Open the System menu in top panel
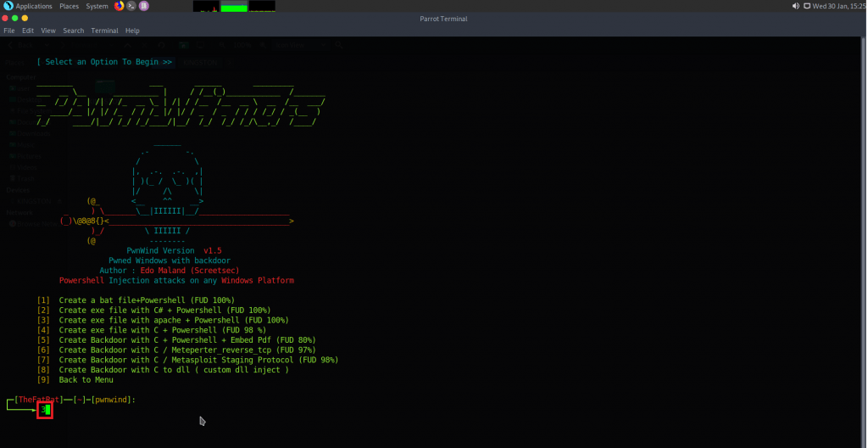Viewport: 868px width, 448px height. [x=97, y=6]
